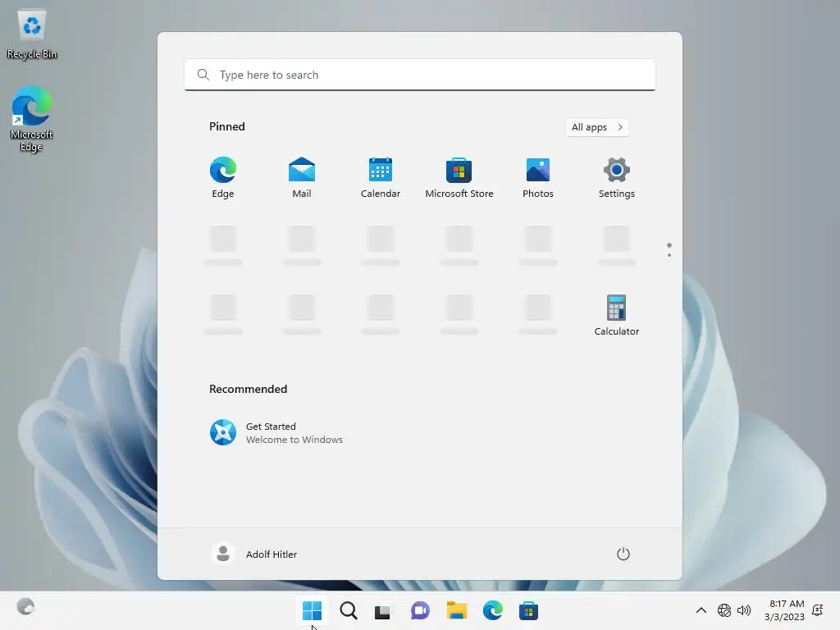The height and width of the screenshot is (630, 840).
Task: Go to next pinned page dot
Action: pos(669,255)
